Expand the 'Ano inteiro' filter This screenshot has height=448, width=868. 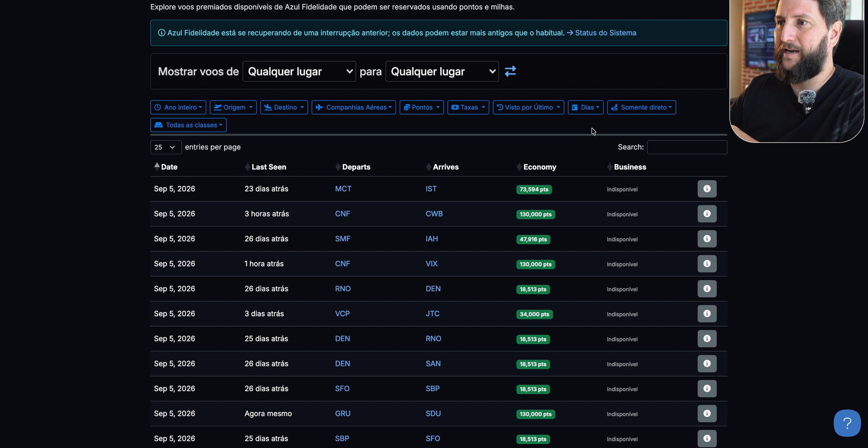tap(178, 108)
